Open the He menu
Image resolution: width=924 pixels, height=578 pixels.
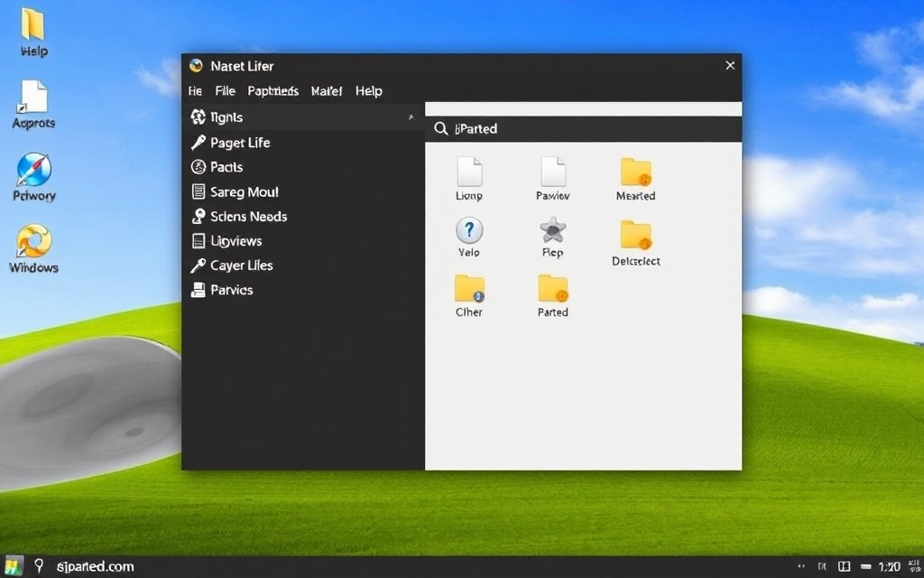pos(195,91)
